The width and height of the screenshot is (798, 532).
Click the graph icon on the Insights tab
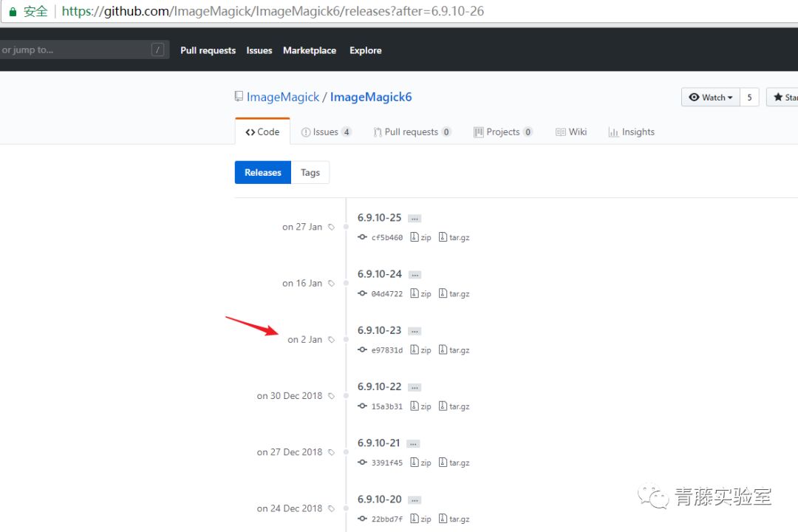(614, 132)
